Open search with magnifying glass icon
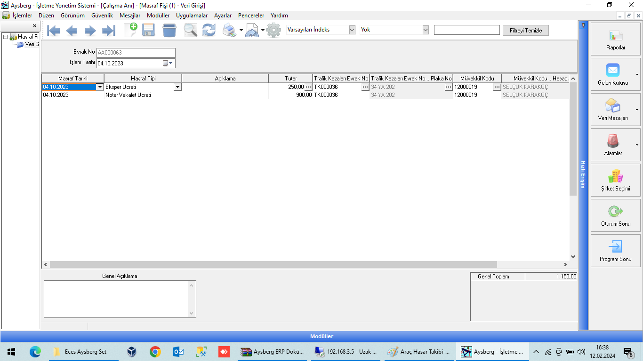The image size is (643, 364). coord(190,31)
